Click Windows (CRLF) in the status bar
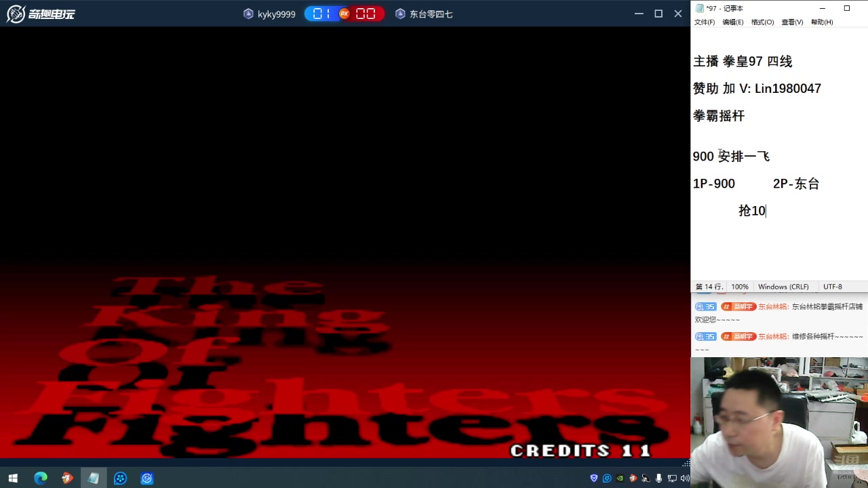 tap(783, 287)
